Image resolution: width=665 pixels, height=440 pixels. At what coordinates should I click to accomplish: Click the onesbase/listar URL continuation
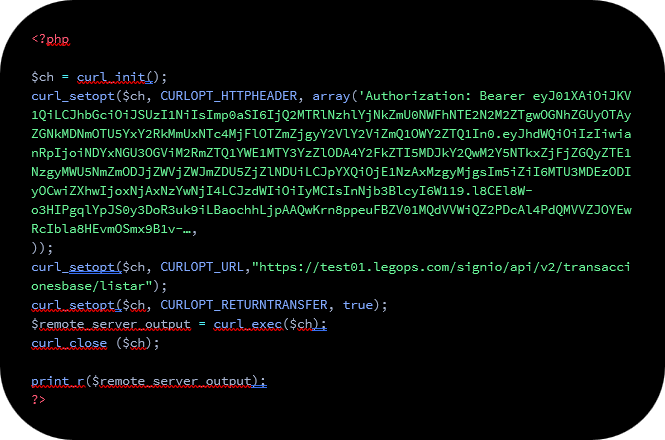pyautogui.click(x=92, y=286)
